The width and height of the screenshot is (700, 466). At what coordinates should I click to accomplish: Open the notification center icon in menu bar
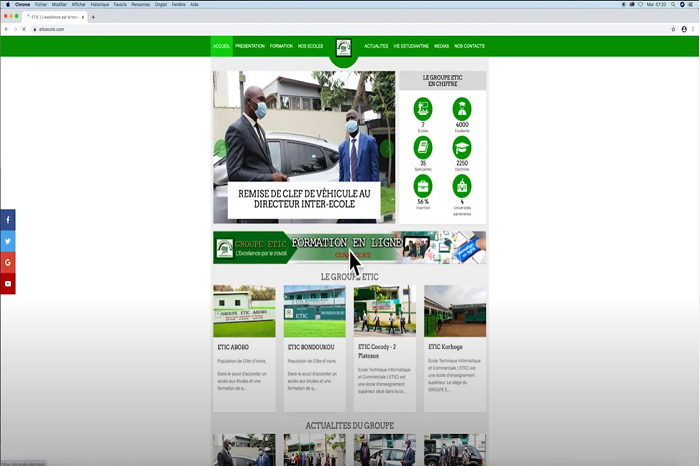pos(690,4)
